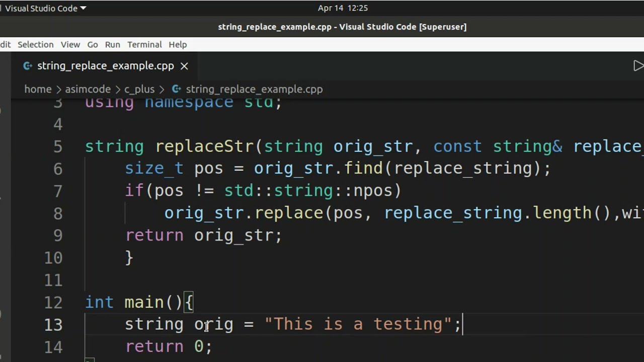
Task: Click the "This is a testing" string literal
Action: click(x=358, y=324)
